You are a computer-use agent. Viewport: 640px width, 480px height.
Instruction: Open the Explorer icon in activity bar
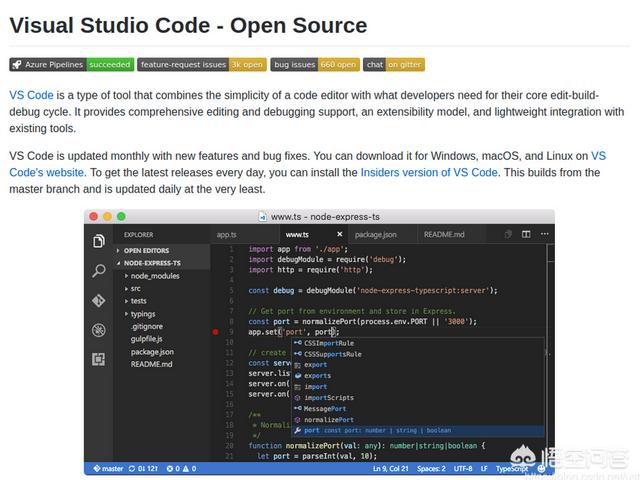tap(99, 241)
